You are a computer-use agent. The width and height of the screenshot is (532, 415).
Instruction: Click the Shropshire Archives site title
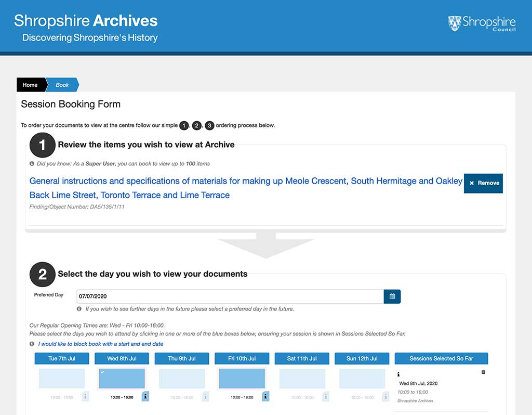[x=86, y=21]
